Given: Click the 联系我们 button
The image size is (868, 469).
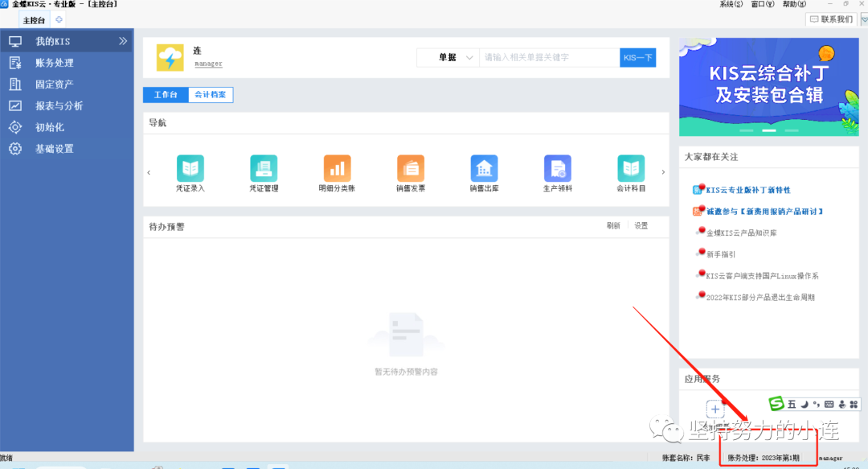Looking at the screenshot, I should coord(831,19).
